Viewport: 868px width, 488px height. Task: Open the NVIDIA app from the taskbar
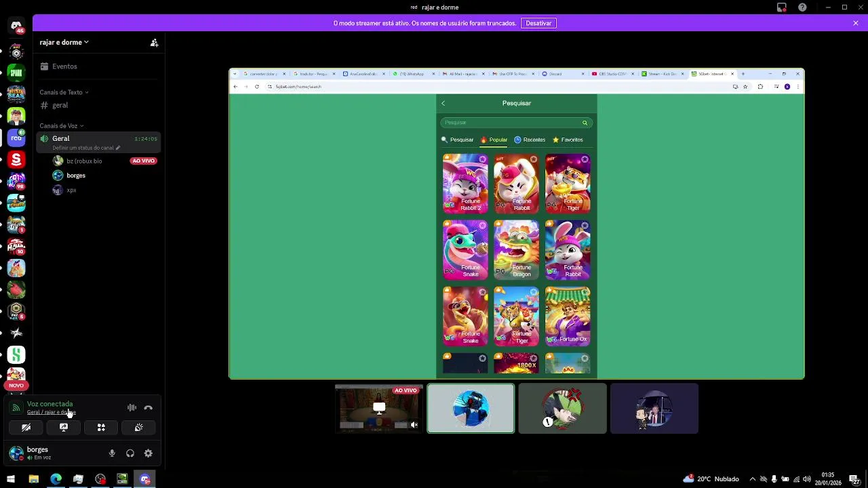coord(123,479)
